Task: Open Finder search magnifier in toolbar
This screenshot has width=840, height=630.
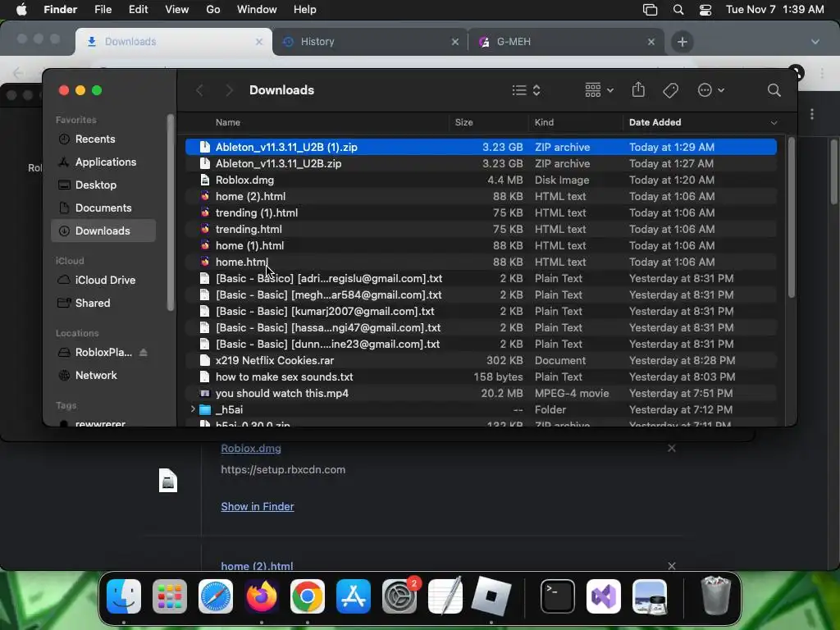Action: tap(774, 90)
